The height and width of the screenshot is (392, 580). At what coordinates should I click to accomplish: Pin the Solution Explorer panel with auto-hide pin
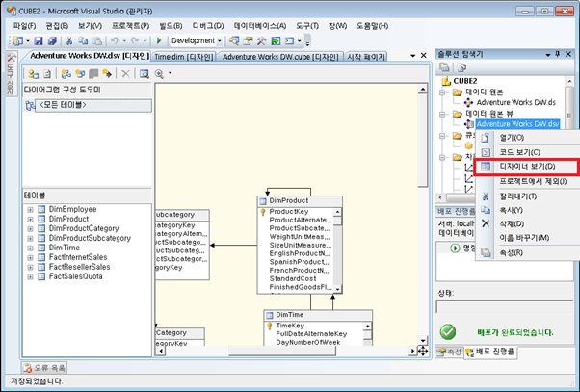coord(558,54)
